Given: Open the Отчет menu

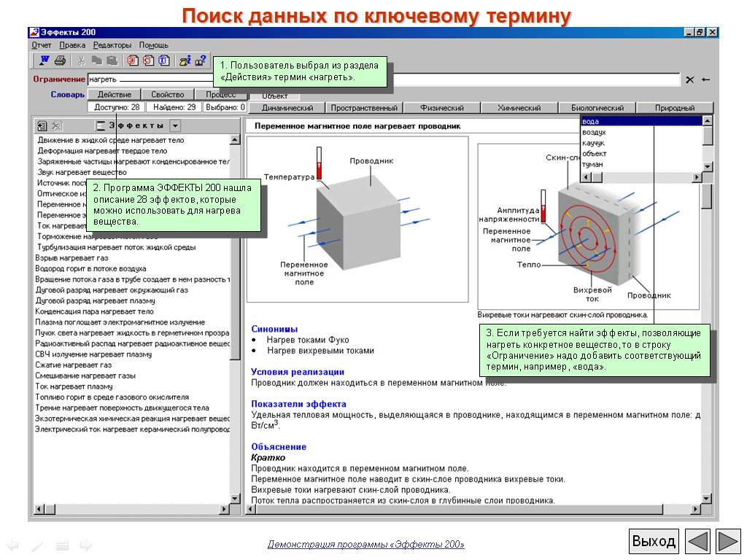Looking at the screenshot, I should pyautogui.click(x=42, y=45).
